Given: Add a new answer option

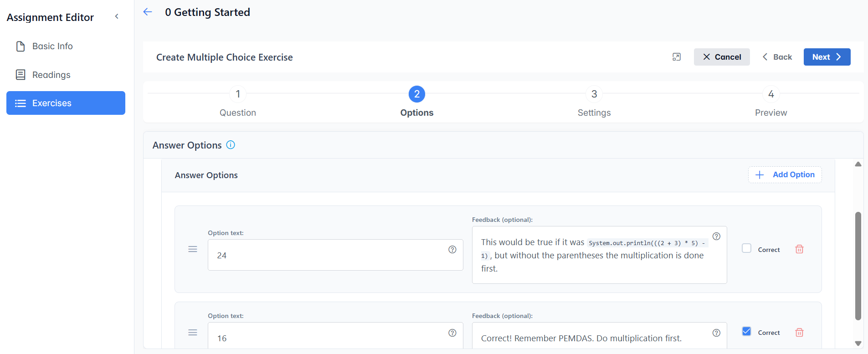Looking at the screenshot, I should (x=785, y=174).
